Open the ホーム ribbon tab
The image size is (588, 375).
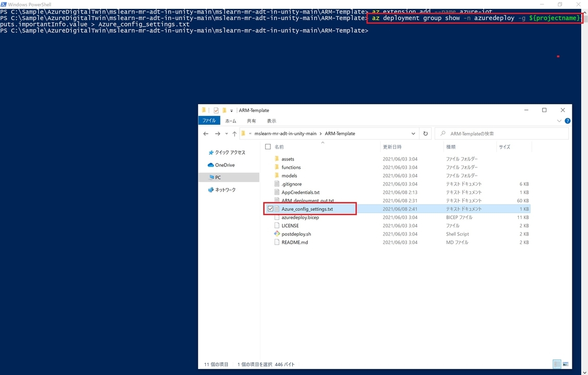click(231, 121)
